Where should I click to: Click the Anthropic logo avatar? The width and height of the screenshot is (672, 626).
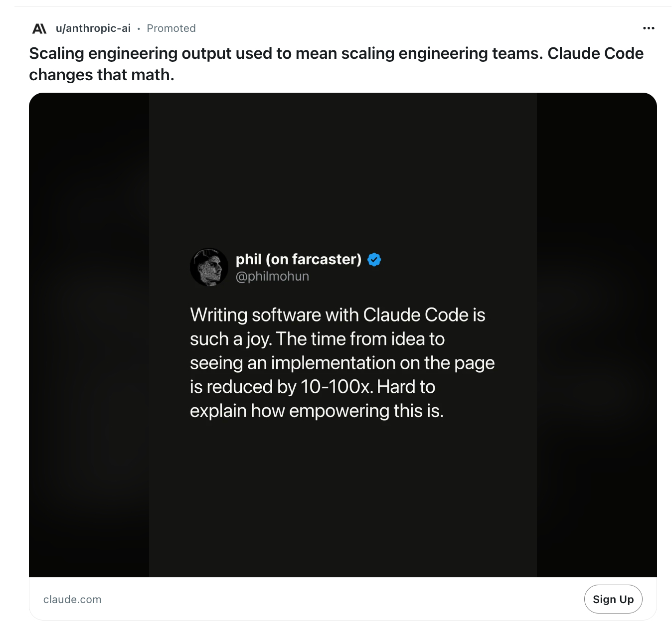[x=39, y=28]
